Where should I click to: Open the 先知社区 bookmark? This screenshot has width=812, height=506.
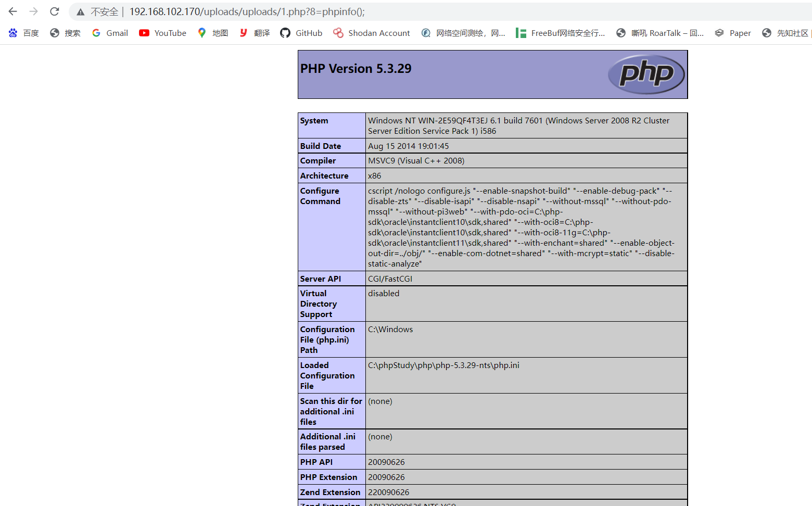coord(785,33)
